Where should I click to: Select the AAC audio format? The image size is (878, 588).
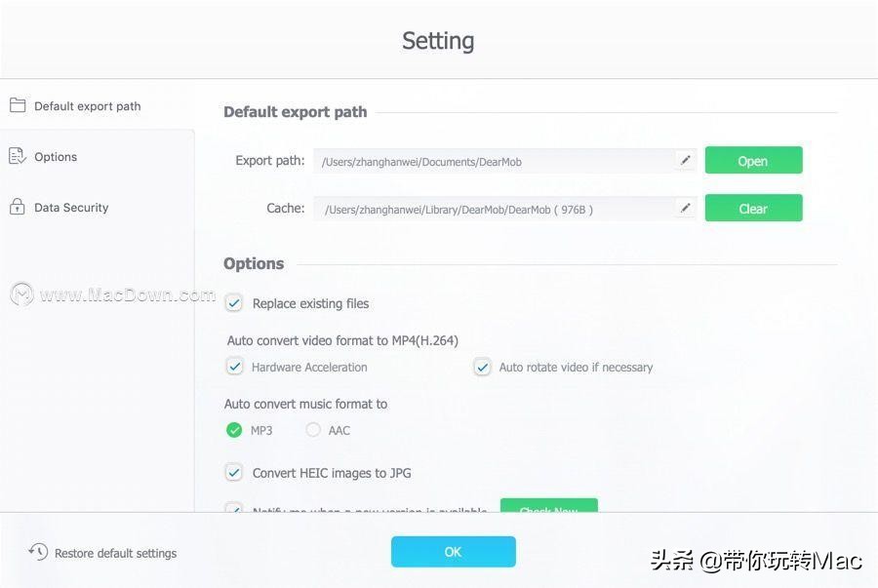tap(314, 429)
